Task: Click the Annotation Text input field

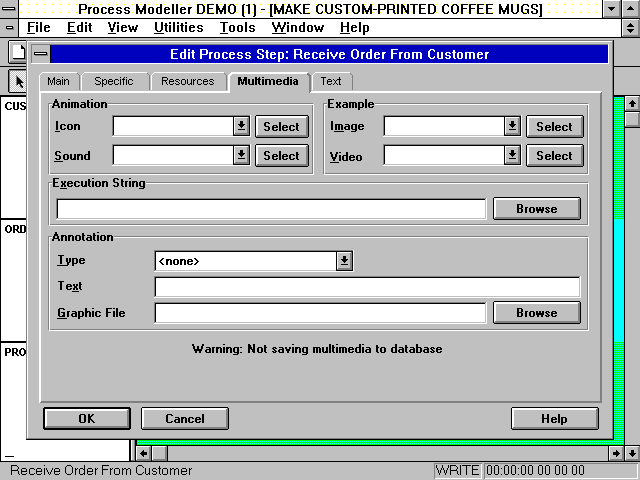Action: point(367,287)
